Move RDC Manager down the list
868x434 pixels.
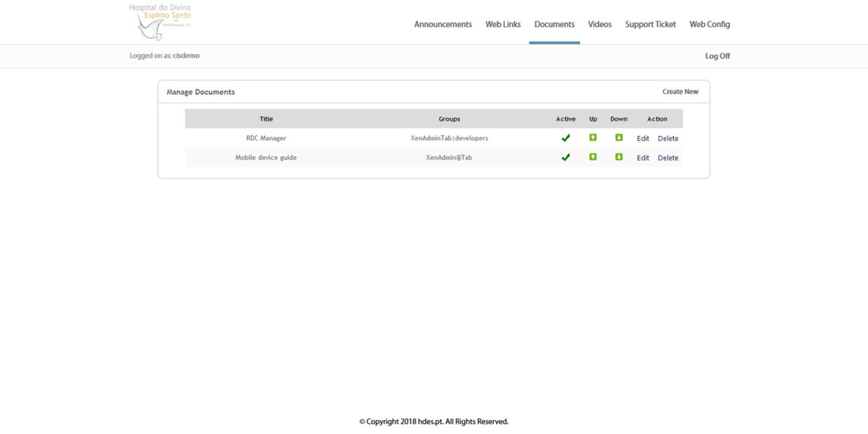pos(618,138)
